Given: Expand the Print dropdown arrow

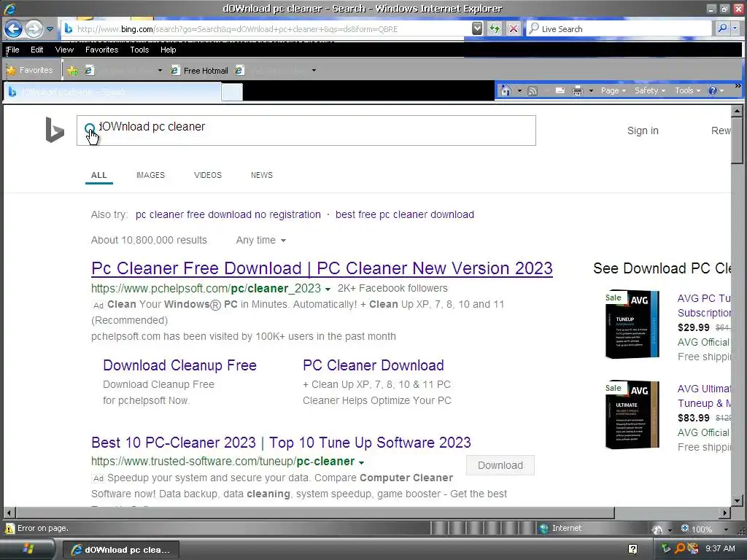Looking at the screenshot, I should tap(591, 90).
